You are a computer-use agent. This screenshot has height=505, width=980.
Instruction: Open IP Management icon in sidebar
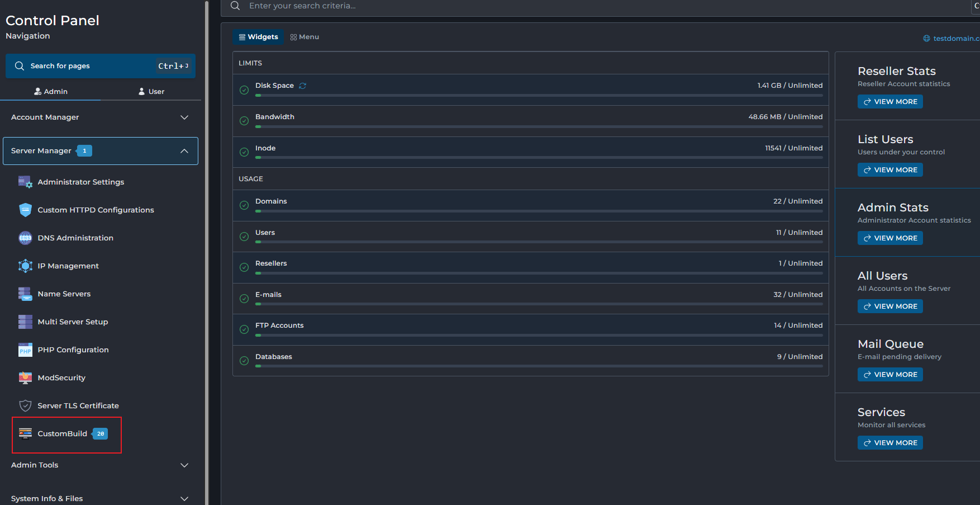click(25, 266)
